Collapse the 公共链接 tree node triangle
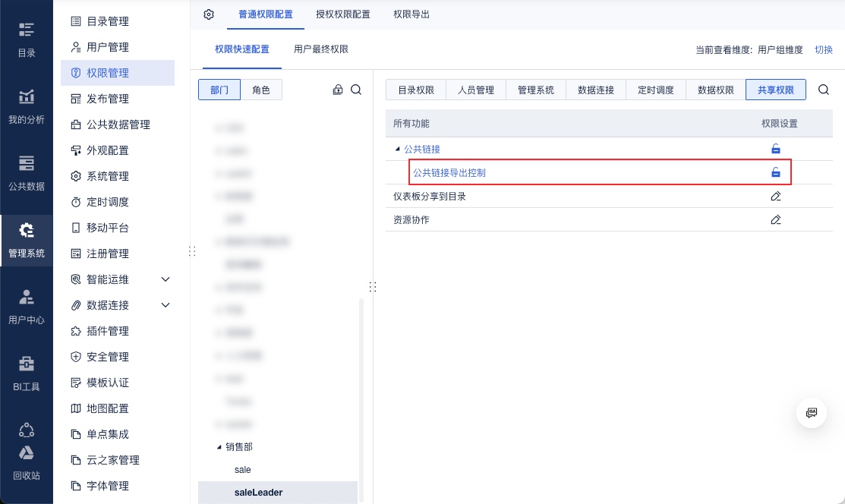Image resolution: width=845 pixels, height=504 pixels. (x=398, y=150)
